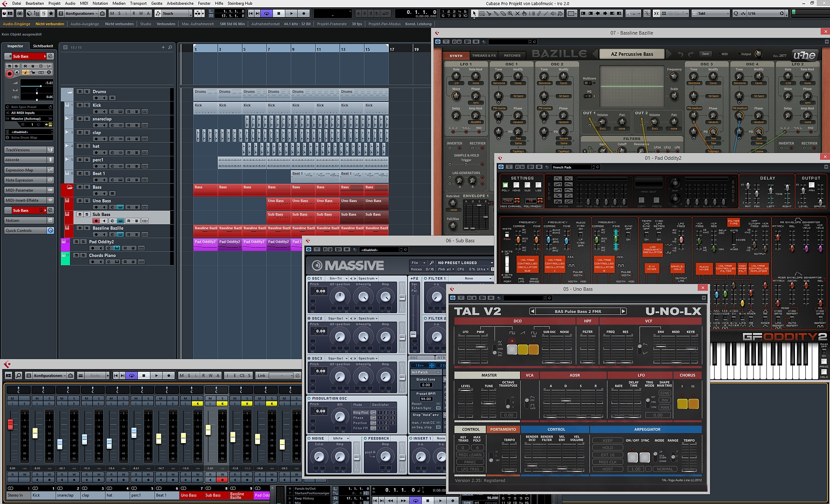This screenshot has height=504, width=830.
Task: Switch to Bazille TWEAKS & FX tab
Action: pyautogui.click(x=484, y=55)
